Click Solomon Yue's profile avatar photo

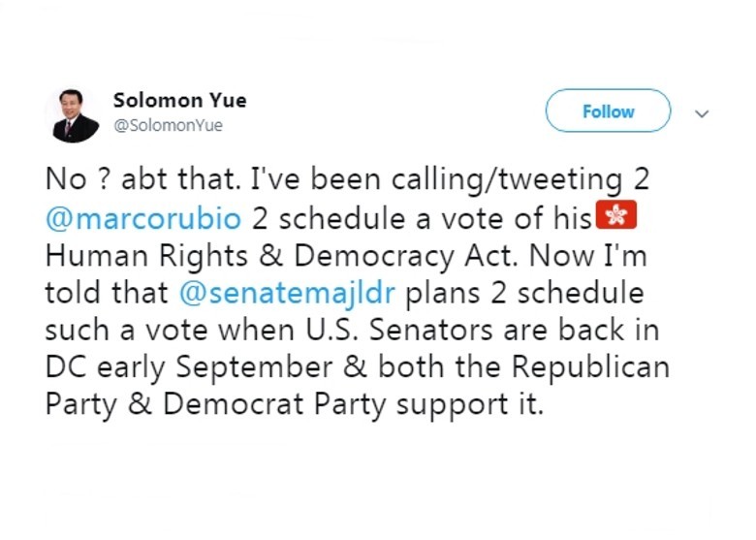73,114
